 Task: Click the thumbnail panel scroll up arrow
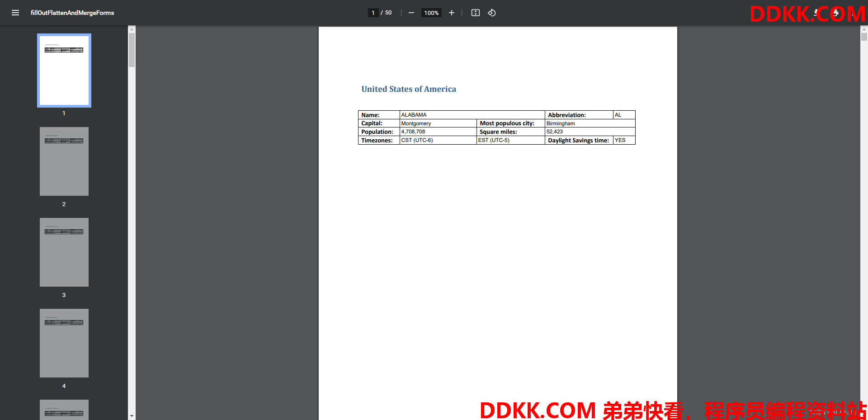132,29
